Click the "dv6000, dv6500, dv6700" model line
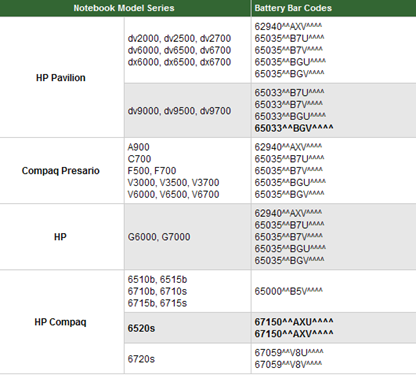 click(x=179, y=50)
